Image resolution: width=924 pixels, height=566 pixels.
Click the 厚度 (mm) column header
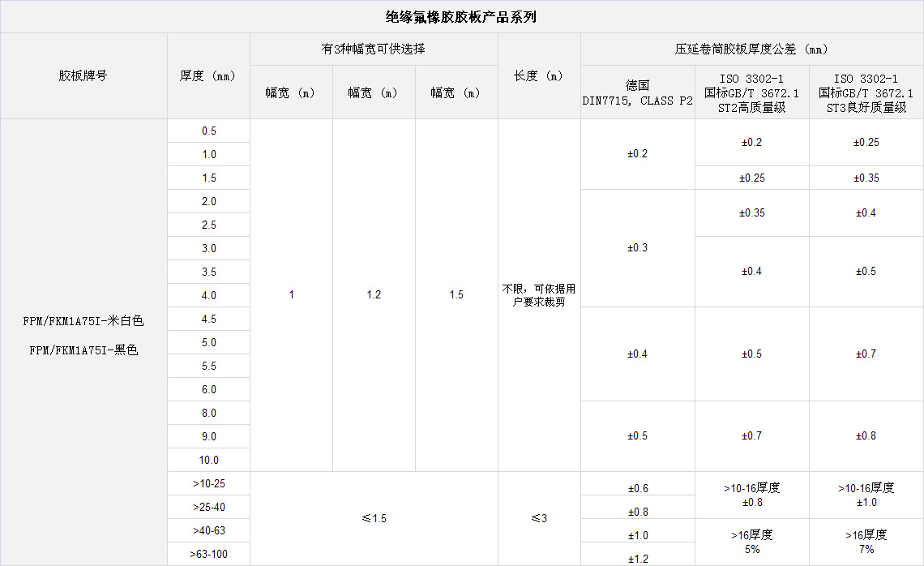point(207,75)
